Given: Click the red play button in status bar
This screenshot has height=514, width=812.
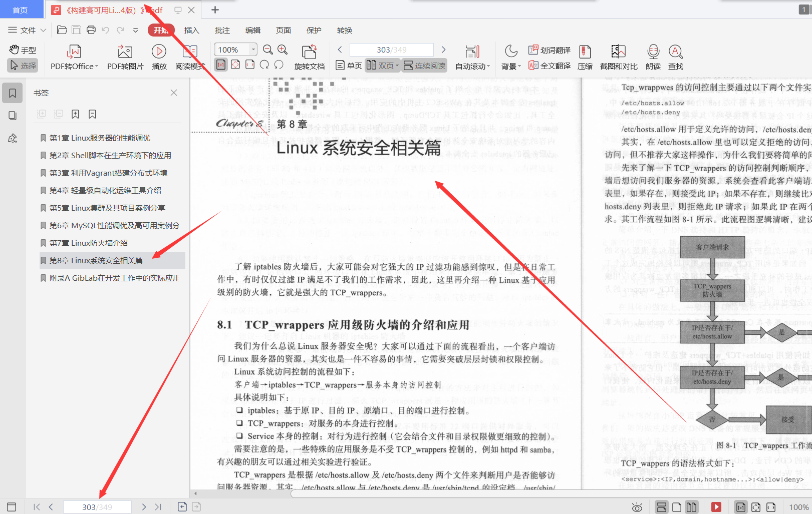Looking at the screenshot, I should [716, 507].
